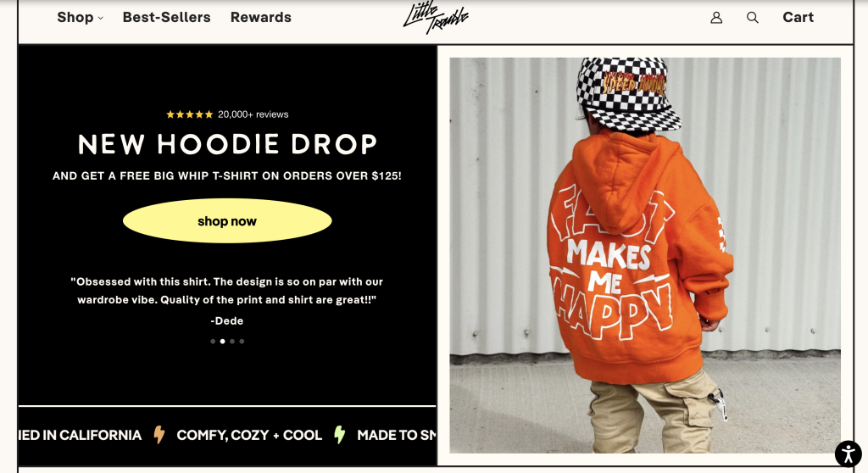The width and height of the screenshot is (868, 473).
Task: Click the NEW HOODIE DROP headline
Action: 227,144
